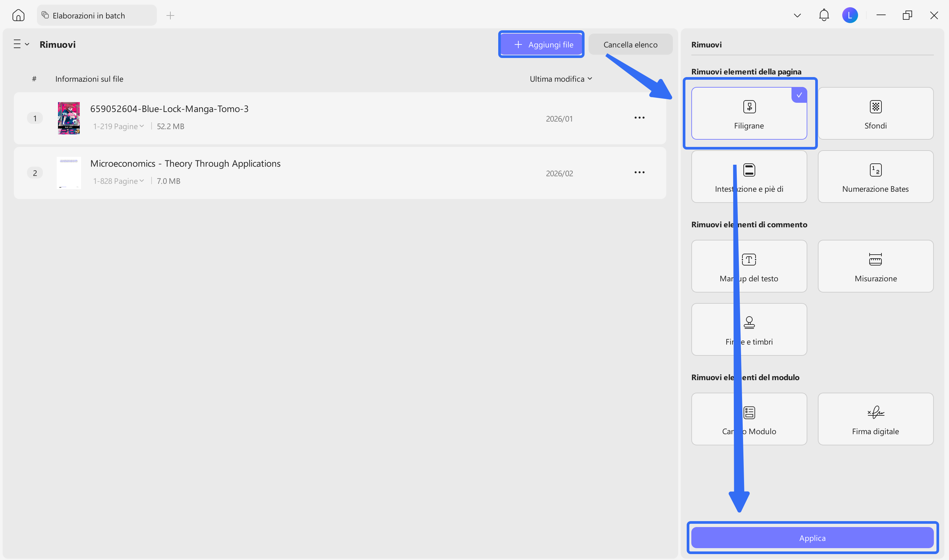Click the Aggiungi file button

(x=541, y=44)
